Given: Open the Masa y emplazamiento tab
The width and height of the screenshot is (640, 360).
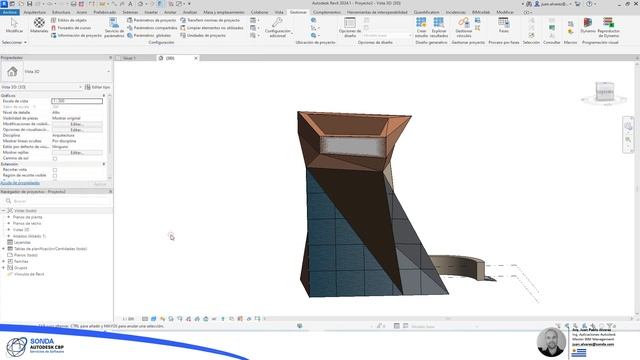Looking at the screenshot, I should pos(224,12).
